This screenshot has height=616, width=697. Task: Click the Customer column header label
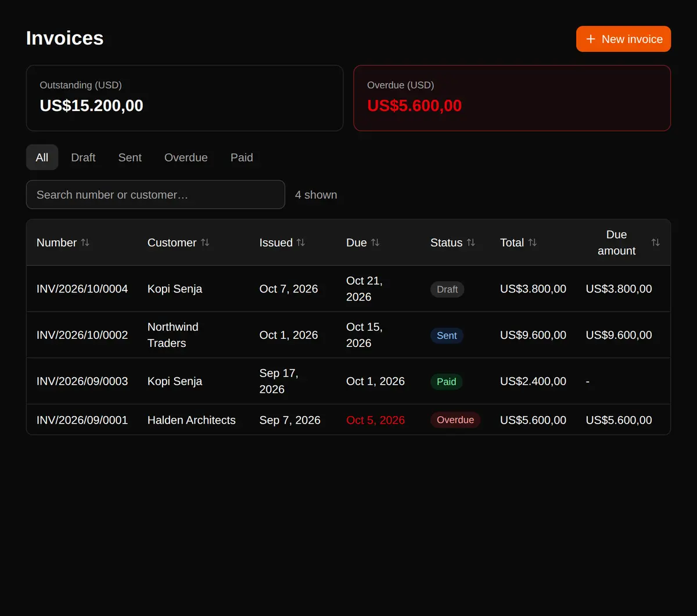coord(172,242)
